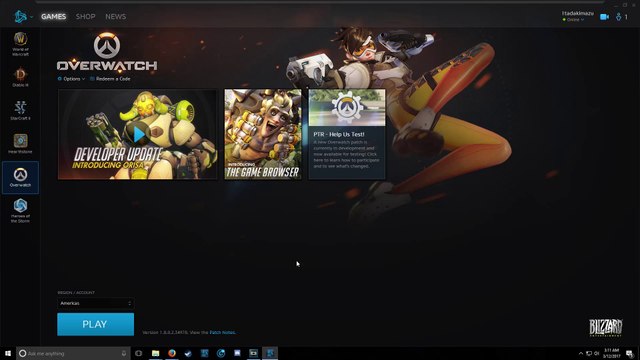Open the Windows Start menu

(8, 353)
